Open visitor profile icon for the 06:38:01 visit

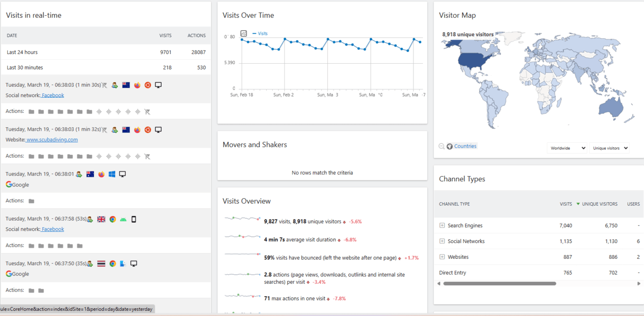79,175
